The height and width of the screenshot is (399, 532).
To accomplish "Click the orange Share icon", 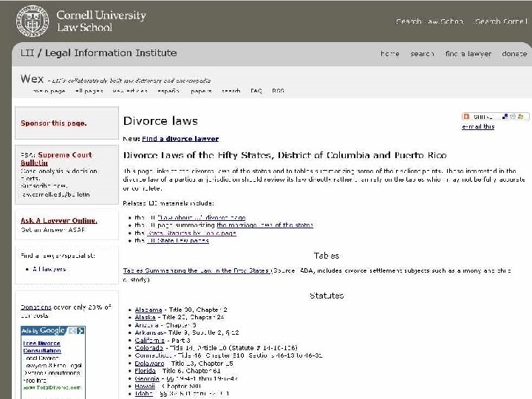I will click(x=466, y=117).
